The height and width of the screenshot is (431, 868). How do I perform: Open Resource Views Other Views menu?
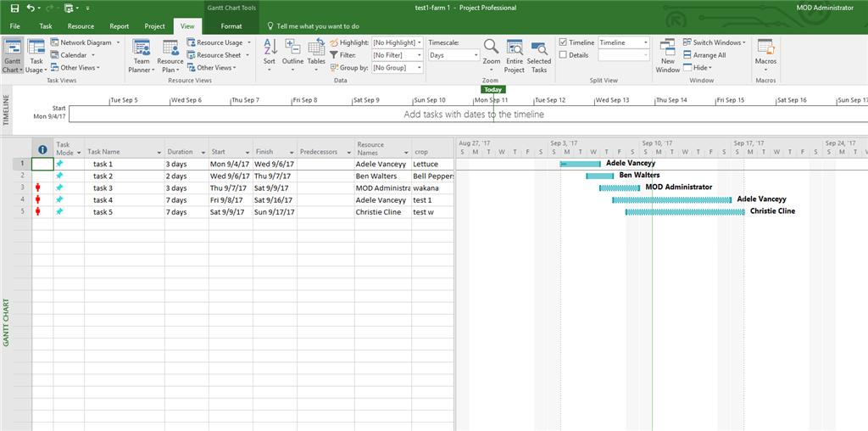coord(211,68)
